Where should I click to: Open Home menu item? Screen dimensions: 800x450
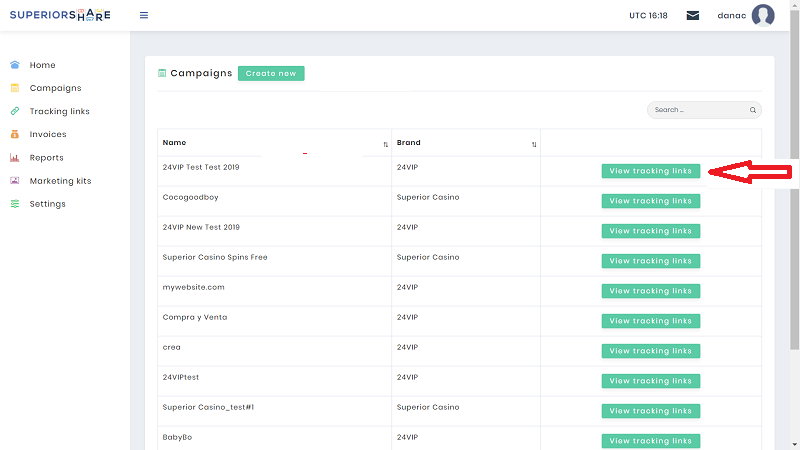tap(42, 65)
